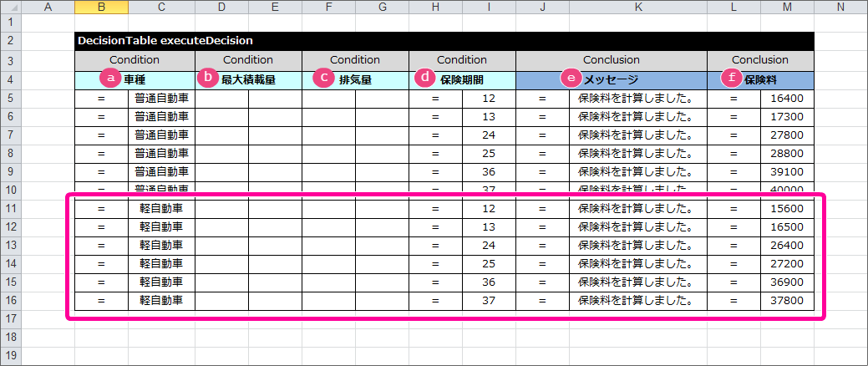Select the 排気量 header cell
The image size is (868, 366).
(355, 79)
